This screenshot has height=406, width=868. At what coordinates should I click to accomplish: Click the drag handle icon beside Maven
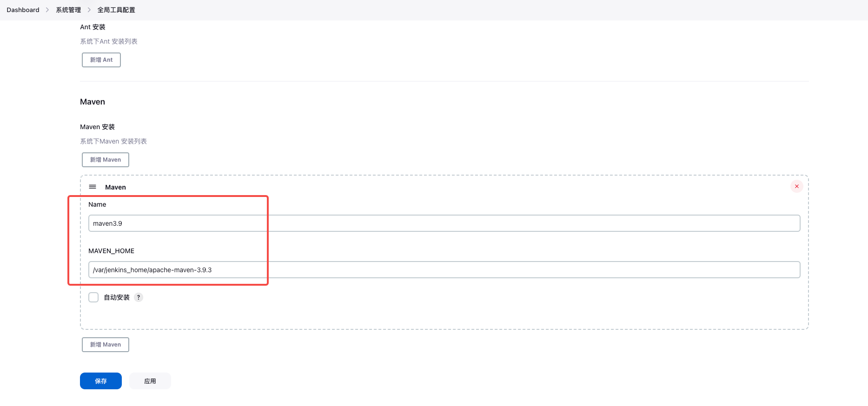93,187
